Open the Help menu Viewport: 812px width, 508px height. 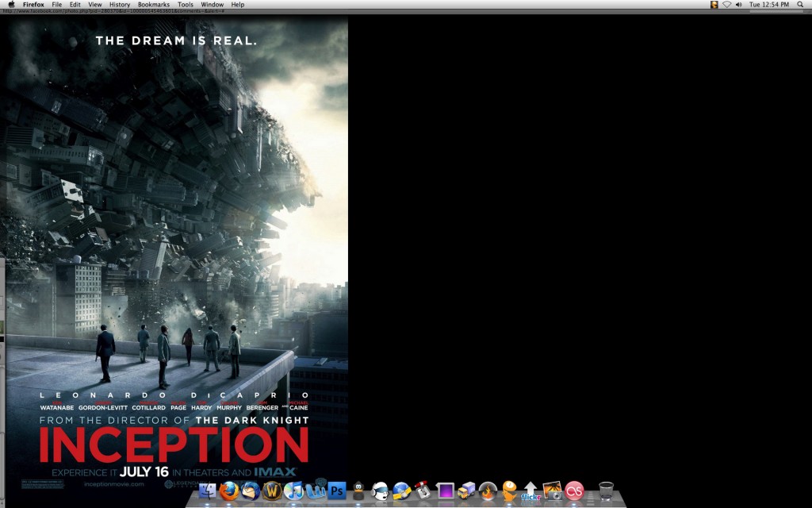pos(238,4)
